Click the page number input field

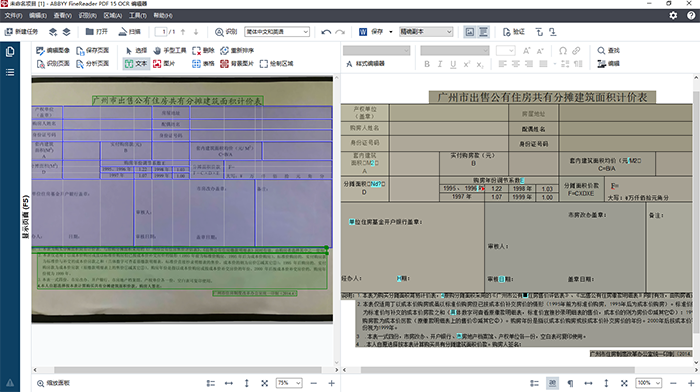(161, 32)
